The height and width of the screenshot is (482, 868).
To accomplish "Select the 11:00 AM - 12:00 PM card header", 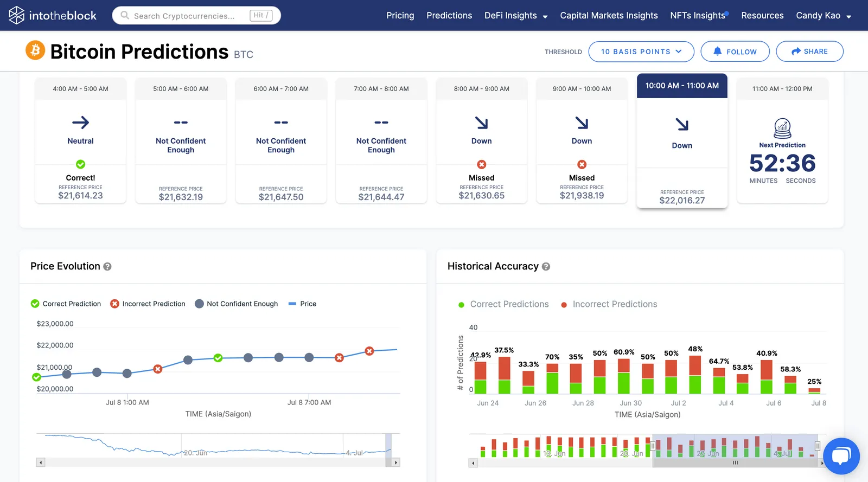I will point(782,88).
